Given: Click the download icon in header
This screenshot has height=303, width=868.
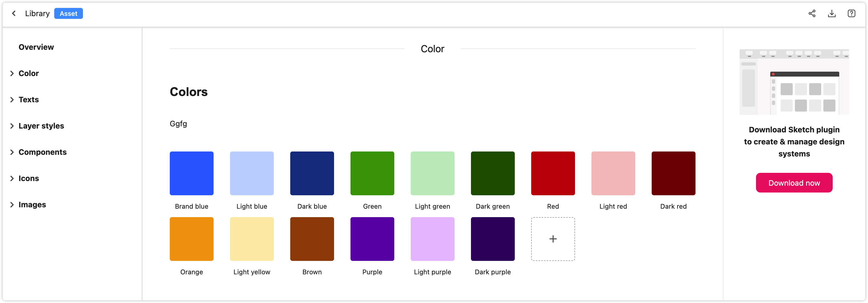Looking at the screenshot, I should click(832, 13).
